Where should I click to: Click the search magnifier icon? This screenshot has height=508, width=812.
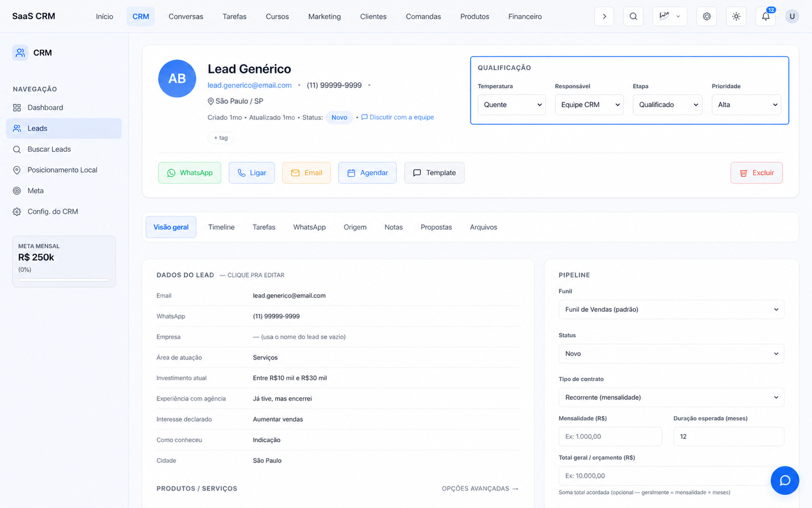click(633, 16)
